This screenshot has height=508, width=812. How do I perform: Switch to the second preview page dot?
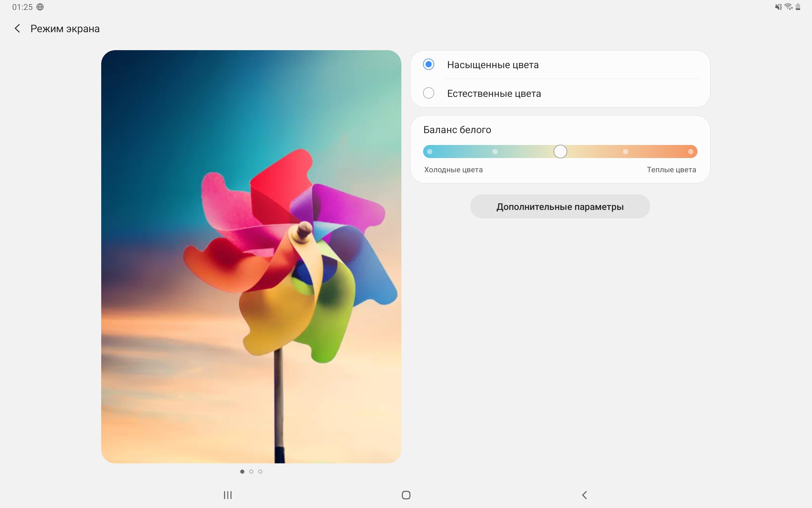pyautogui.click(x=251, y=472)
